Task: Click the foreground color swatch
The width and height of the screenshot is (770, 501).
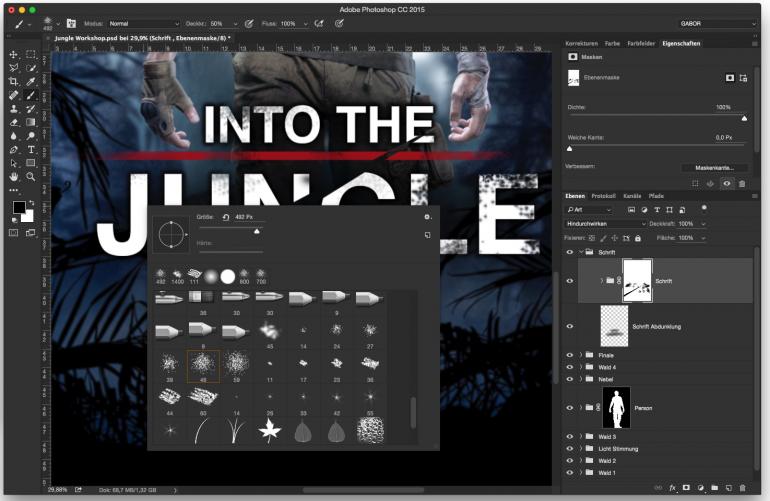Action: pos(19,207)
